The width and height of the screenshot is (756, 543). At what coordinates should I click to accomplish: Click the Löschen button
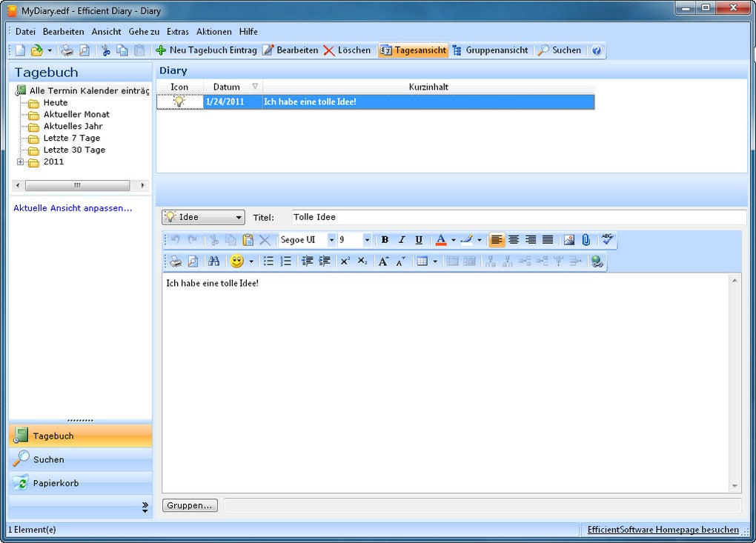347,50
